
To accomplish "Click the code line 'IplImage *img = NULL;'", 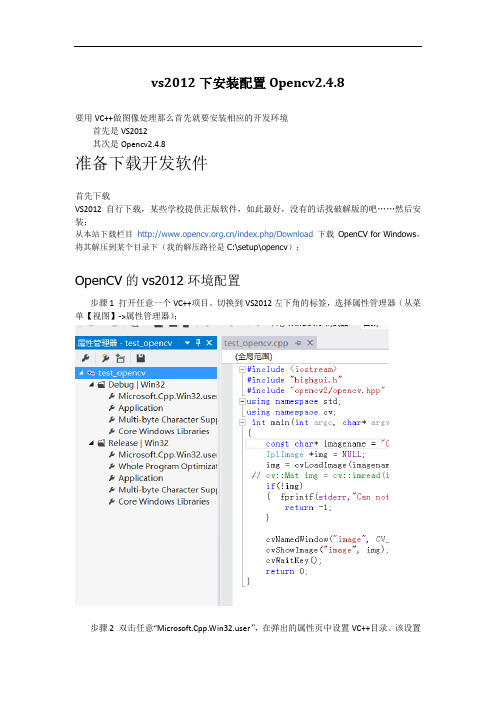I will tap(316, 454).
